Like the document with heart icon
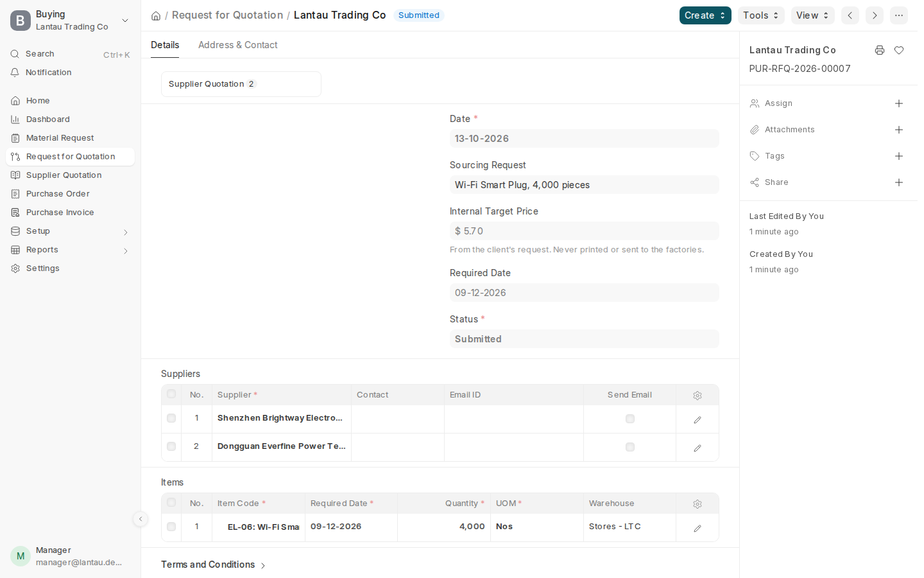 899,50
